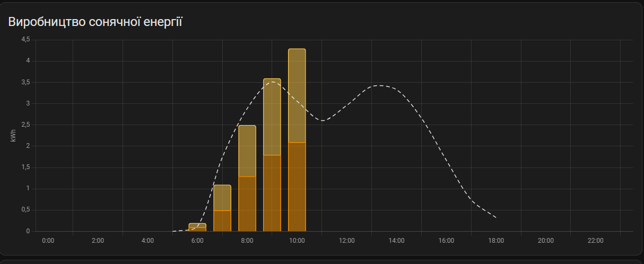Click the kWh axis unit label

click(x=13, y=136)
